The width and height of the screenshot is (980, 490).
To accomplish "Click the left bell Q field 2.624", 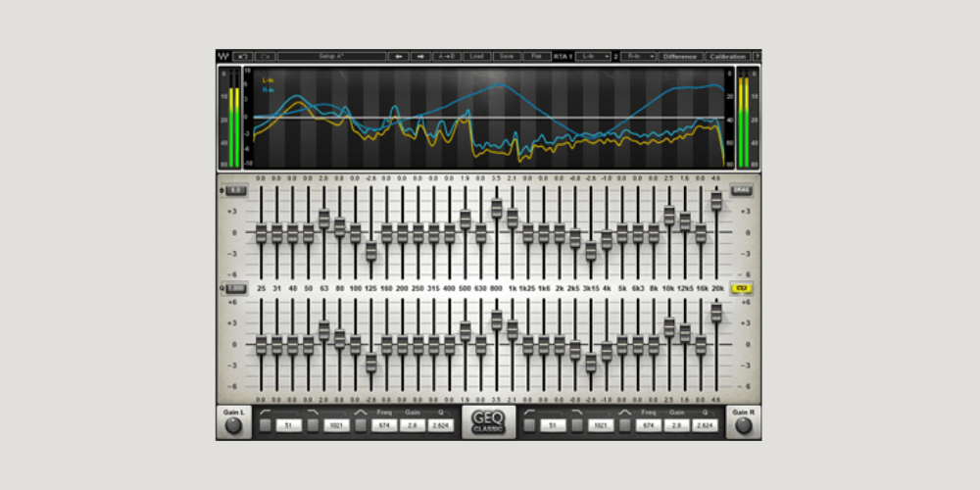I will pyautogui.click(x=441, y=425).
